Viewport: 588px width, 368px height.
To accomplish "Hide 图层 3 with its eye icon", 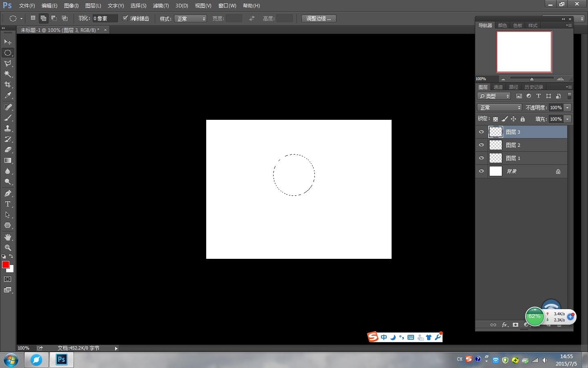I will pyautogui.click(x=481, y=132).
